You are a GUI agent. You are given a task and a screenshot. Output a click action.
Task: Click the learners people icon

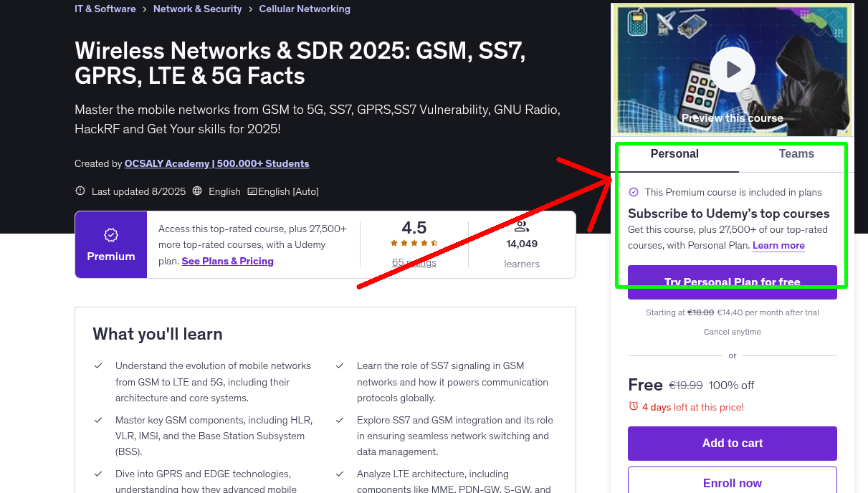coord(521,226)
